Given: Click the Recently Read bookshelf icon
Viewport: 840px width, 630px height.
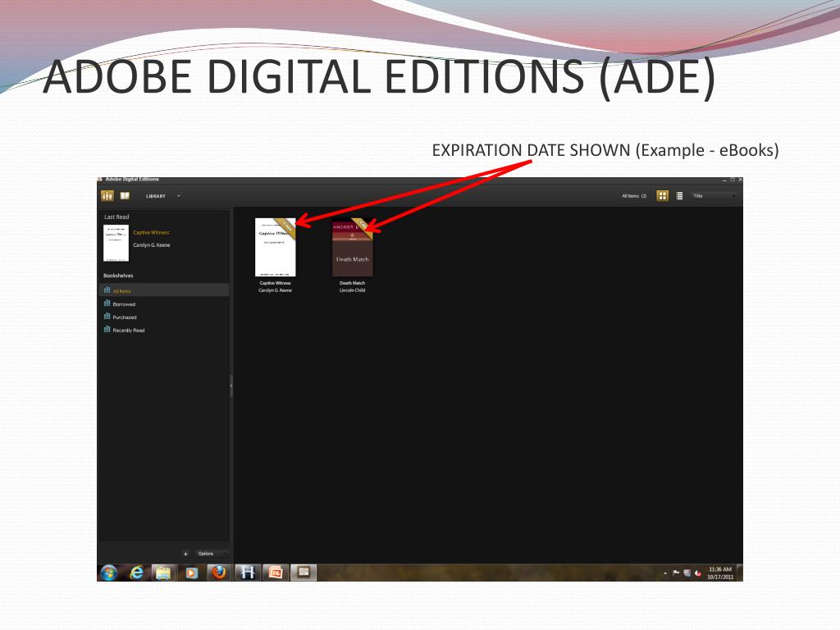Looking at the screenshot, I should click(107, 330).
